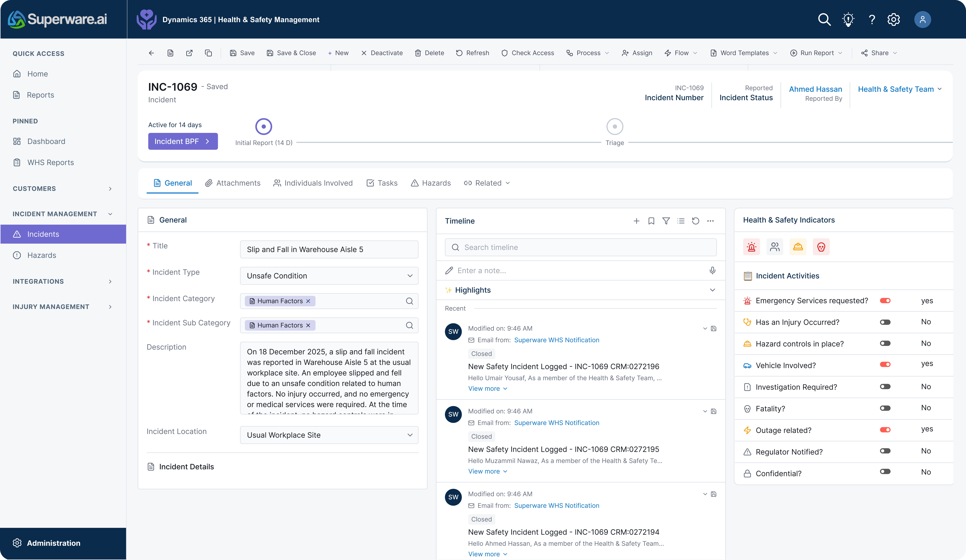Click the microphone icon in note field

[712, 270]
